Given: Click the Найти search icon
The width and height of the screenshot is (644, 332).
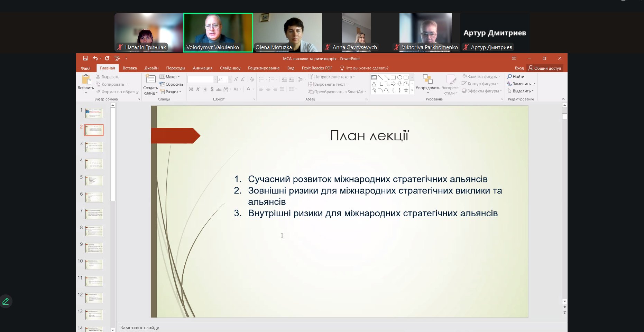Looking at the screenshot, I should (509, 76).
